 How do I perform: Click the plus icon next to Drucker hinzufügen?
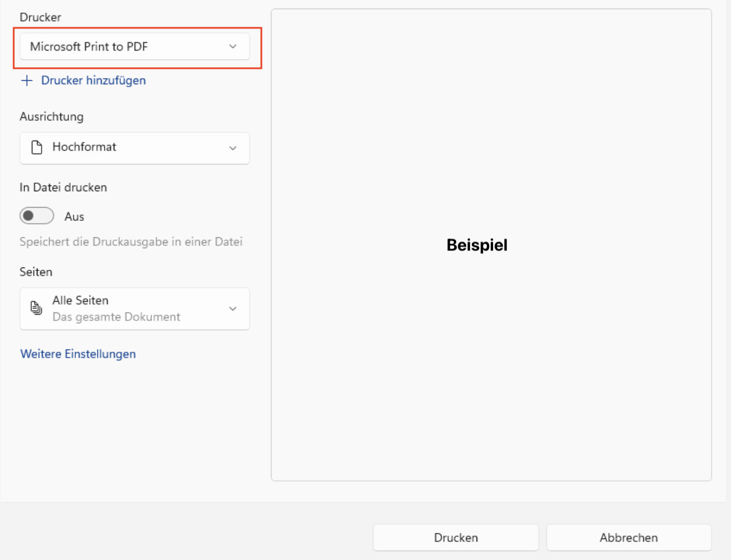(27, 80)
